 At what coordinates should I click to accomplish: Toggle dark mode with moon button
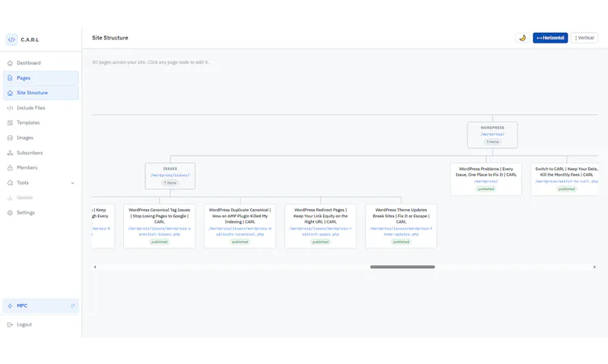[522, 38]
